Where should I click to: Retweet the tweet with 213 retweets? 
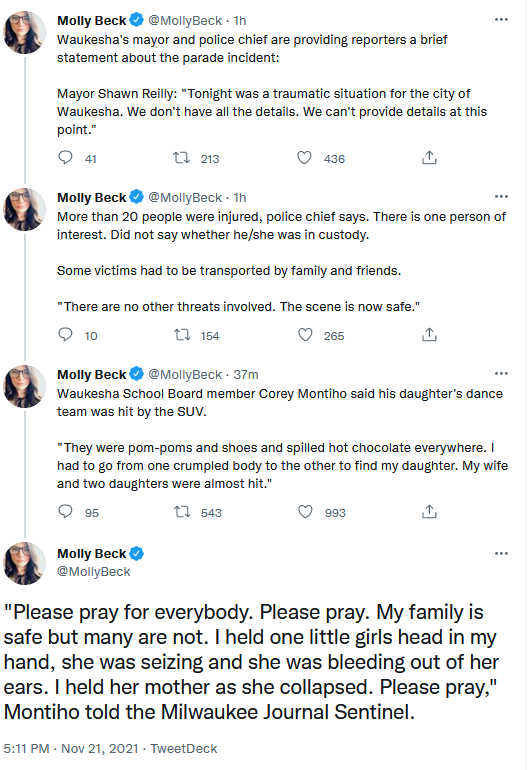182,158
